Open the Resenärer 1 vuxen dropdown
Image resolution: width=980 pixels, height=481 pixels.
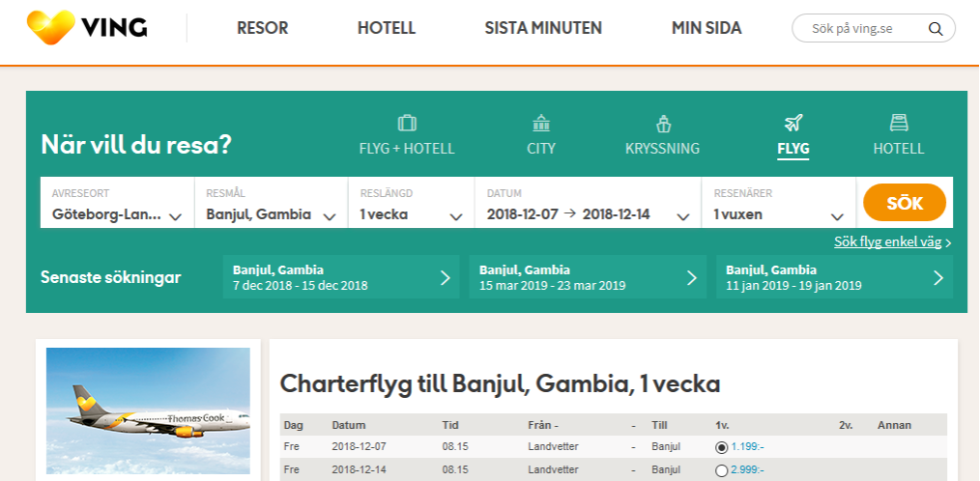pyautogui.click(x=779, y=203)
